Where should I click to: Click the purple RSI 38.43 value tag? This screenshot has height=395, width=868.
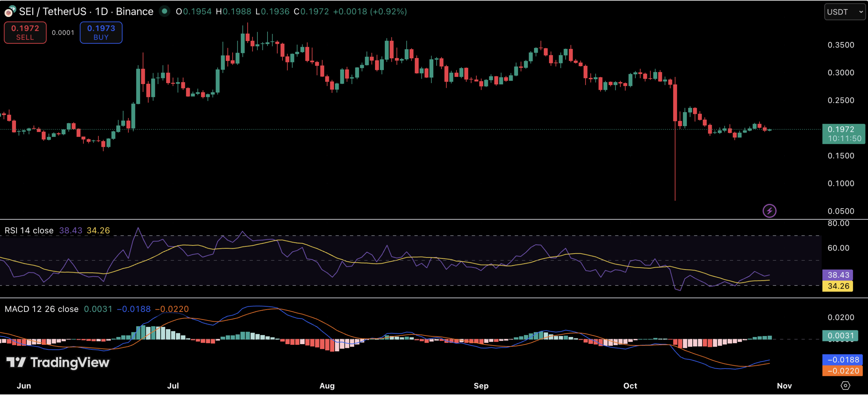[838, 275]
